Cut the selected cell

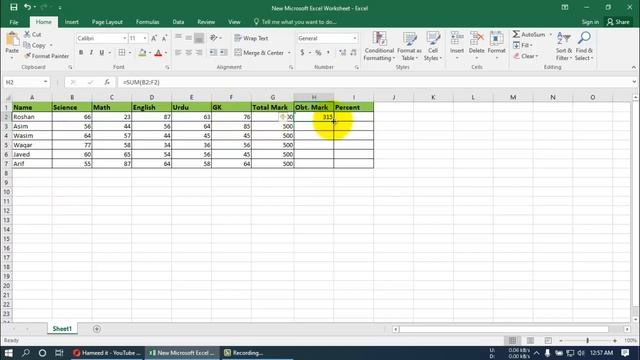click(x=33, y=34)
